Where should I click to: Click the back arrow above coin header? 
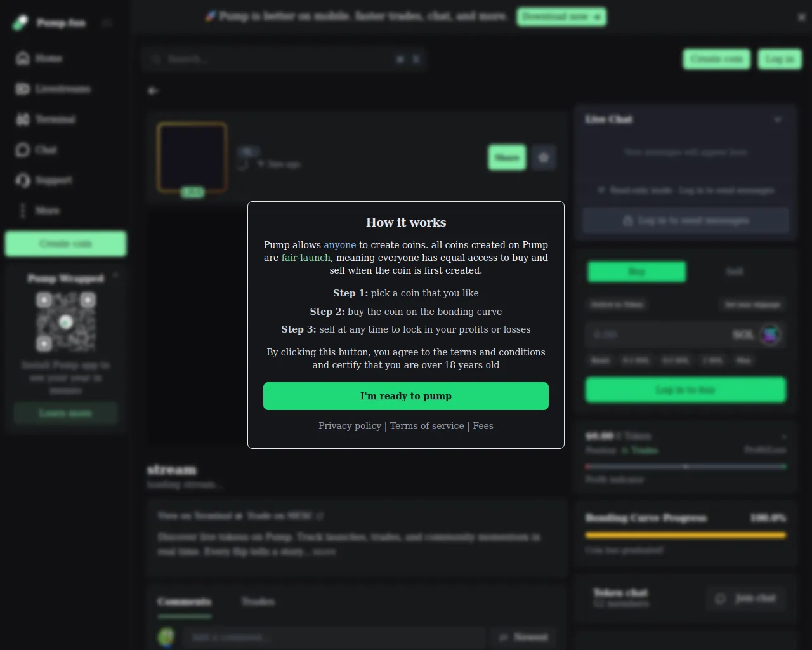(x=153, y=91)
